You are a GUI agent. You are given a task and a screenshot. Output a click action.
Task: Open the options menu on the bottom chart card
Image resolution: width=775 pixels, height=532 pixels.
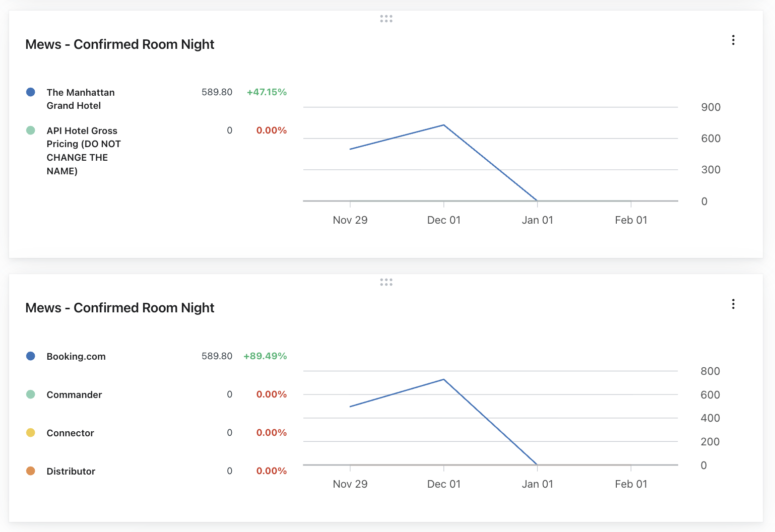[x=733, y=304]
